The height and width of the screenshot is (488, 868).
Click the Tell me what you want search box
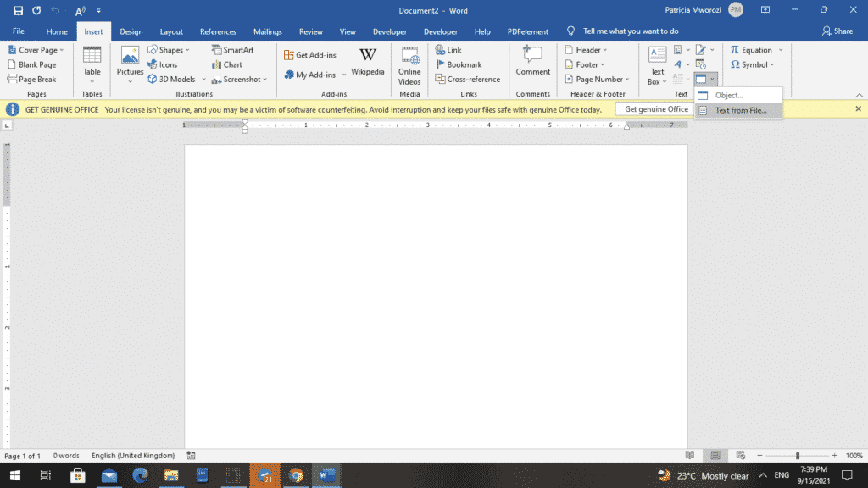point(630,31)
